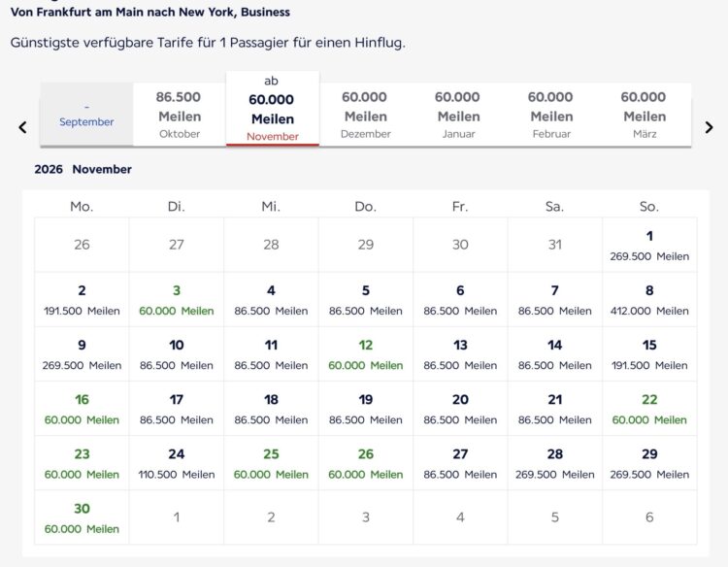Open the März month tab
728x567 pixels.
(645, 115)
